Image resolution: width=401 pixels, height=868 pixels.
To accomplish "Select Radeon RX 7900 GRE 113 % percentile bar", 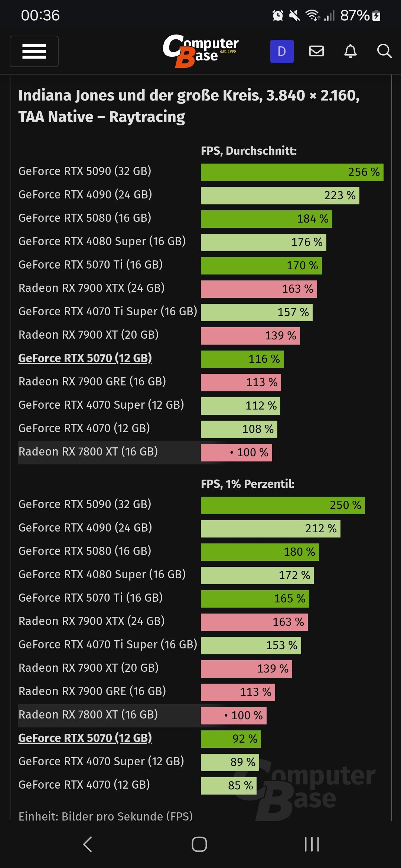I will point(238,692).
